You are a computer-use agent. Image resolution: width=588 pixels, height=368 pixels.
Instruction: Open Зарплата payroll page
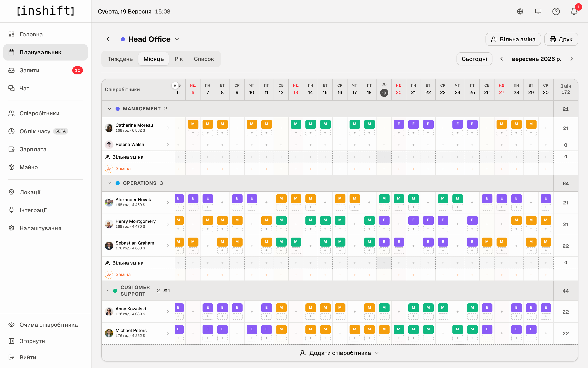[46, 149]
